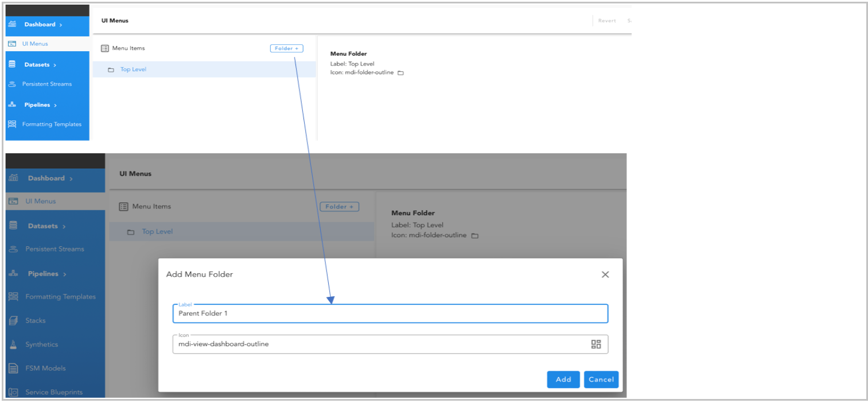868x403 pixels.
Task: Click the Synthetics flask icon in the sidebar
Action: coord(13,344)
